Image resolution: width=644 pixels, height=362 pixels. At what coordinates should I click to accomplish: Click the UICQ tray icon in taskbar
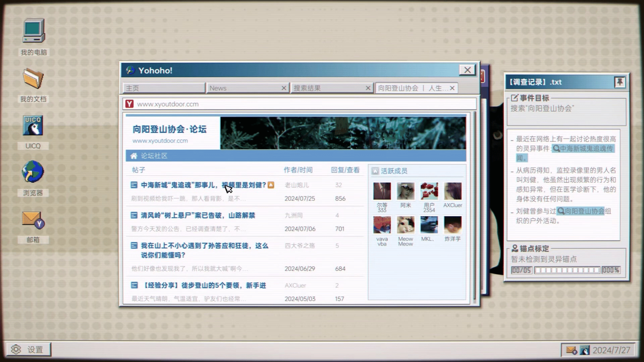click(585, 350)
